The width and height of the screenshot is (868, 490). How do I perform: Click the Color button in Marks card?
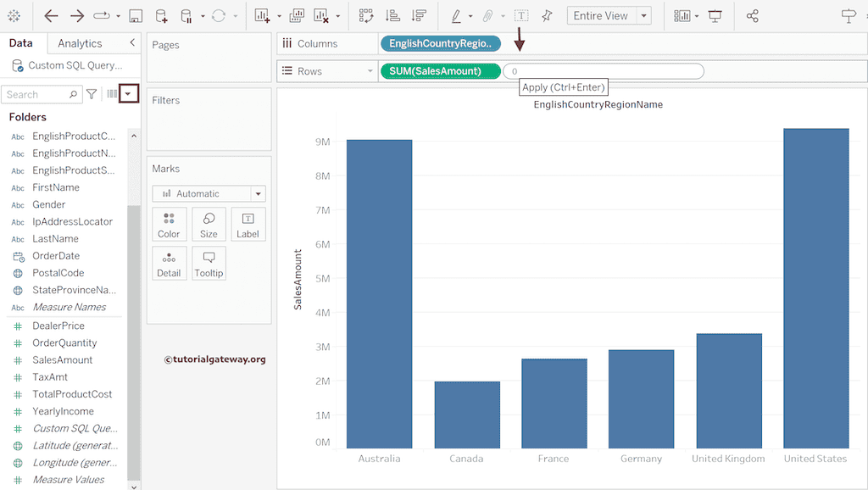[169, 225]
